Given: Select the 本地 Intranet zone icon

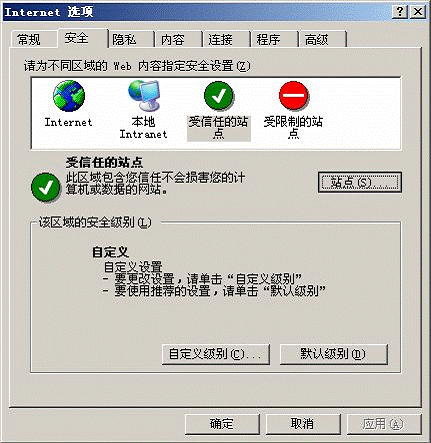Looking at the screenshot, I should coord(144,95).
